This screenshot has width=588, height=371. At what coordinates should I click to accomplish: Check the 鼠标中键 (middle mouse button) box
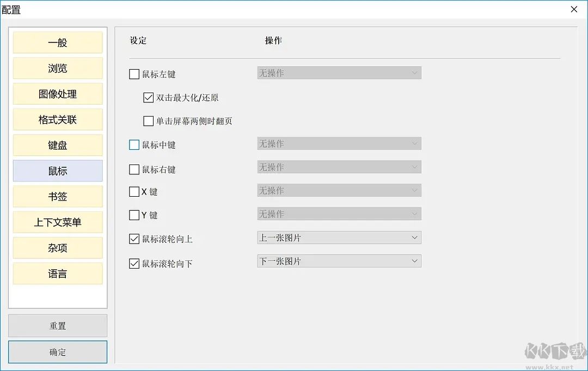click(133, 144)
